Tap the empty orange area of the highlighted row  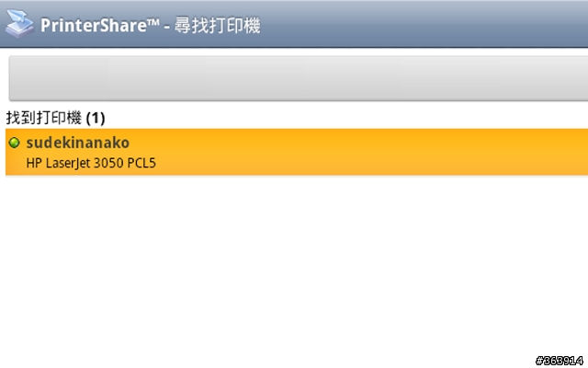(371, 152)
